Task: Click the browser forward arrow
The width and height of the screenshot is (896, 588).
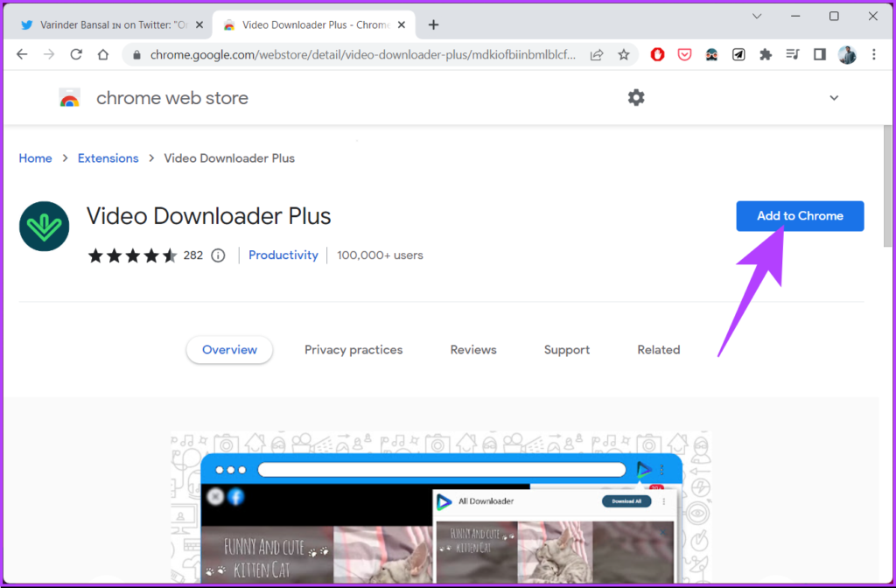Action: point(49,54)
